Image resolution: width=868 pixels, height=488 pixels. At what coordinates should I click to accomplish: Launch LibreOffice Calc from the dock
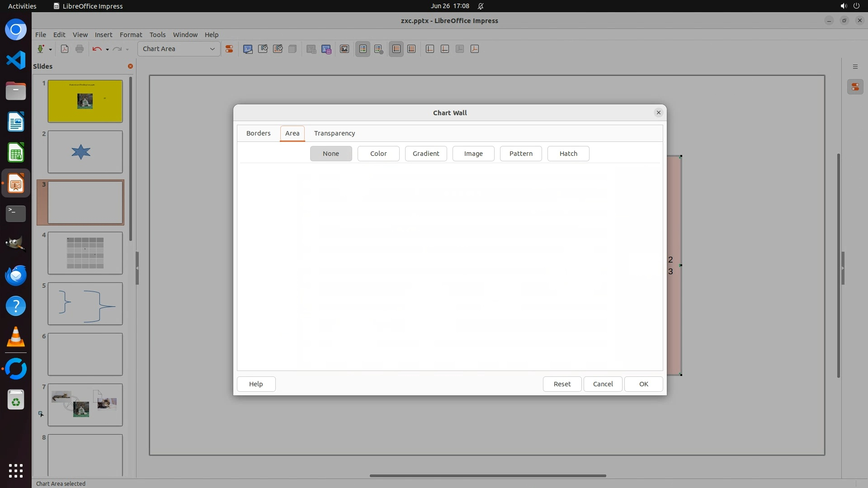click(16, 153)
